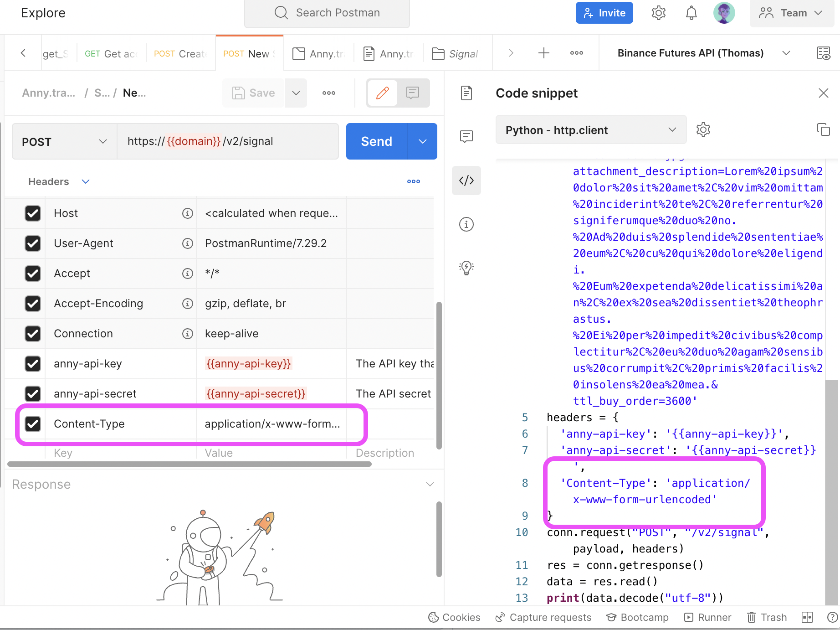Screen dimensions: 840x630
Task: Switch to the Signal tab
Action: [x=457, y=53]
